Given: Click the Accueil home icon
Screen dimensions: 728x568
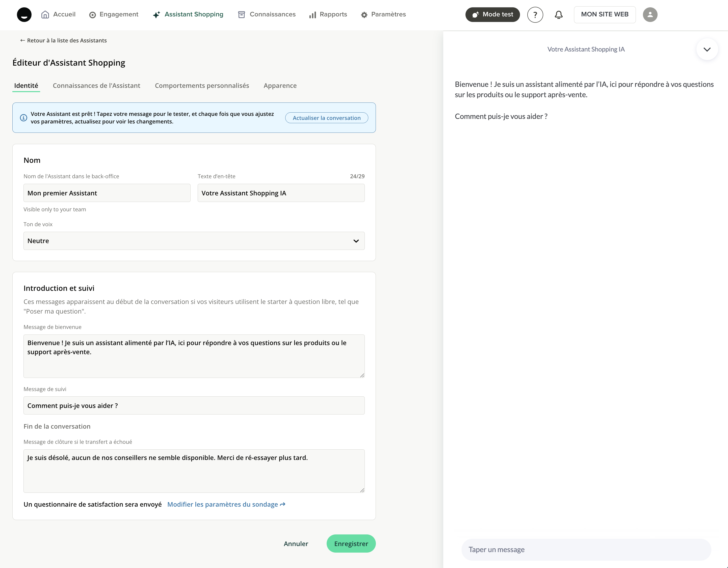Looking at the screenshot, I should pyautogui.click(x=45, y=15).
